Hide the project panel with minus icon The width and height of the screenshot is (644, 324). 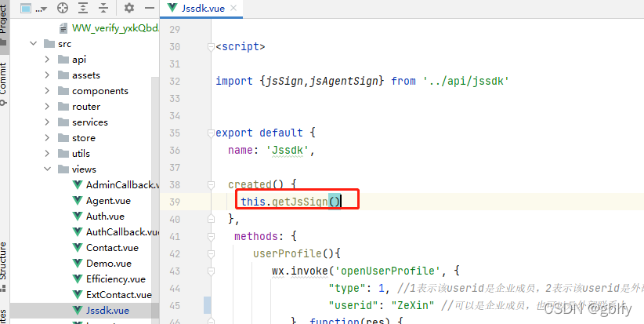(150, 8)
